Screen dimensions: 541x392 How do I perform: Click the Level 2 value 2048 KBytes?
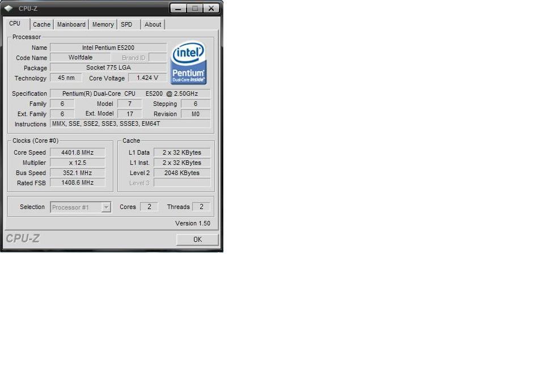(x=182, y=173)
